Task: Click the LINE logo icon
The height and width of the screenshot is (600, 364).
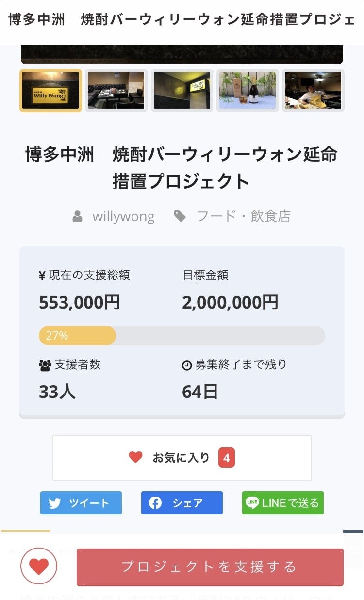Action: point(252,503)
